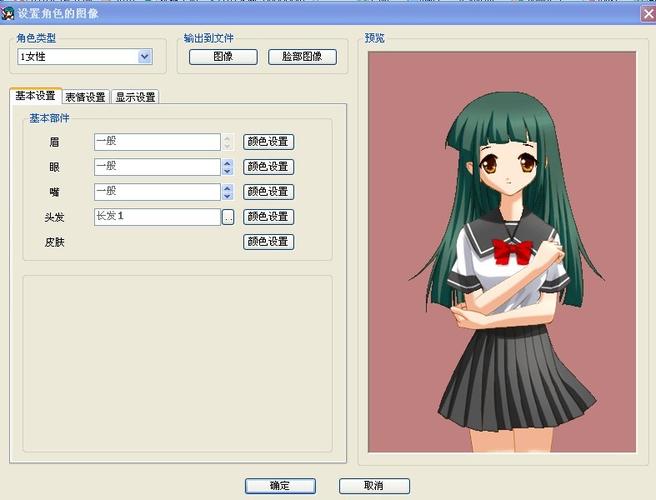This screenshot has height=500, width=656.
Task: Click the 皮肤 label text
Action: [x=55, y=242]
